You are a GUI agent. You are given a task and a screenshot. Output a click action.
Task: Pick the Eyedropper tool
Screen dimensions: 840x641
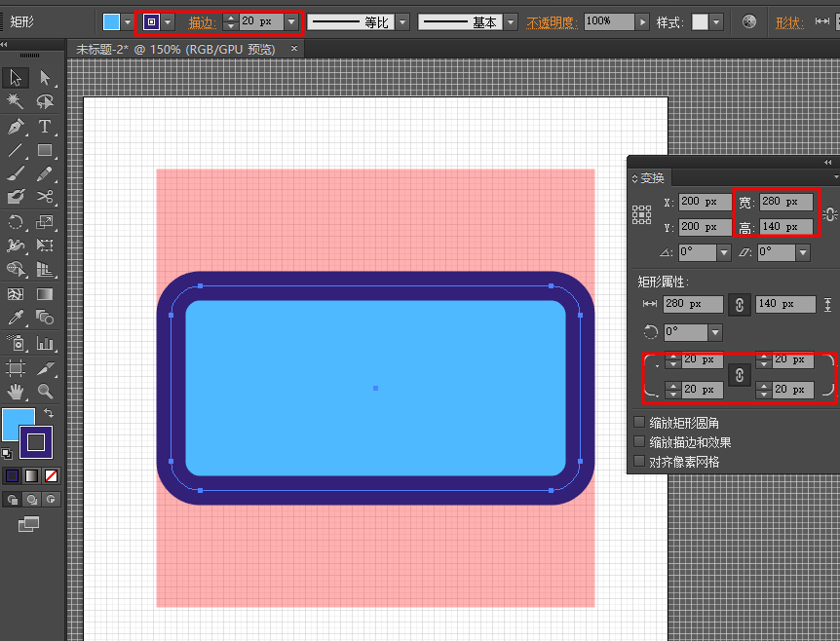point(15,318)
